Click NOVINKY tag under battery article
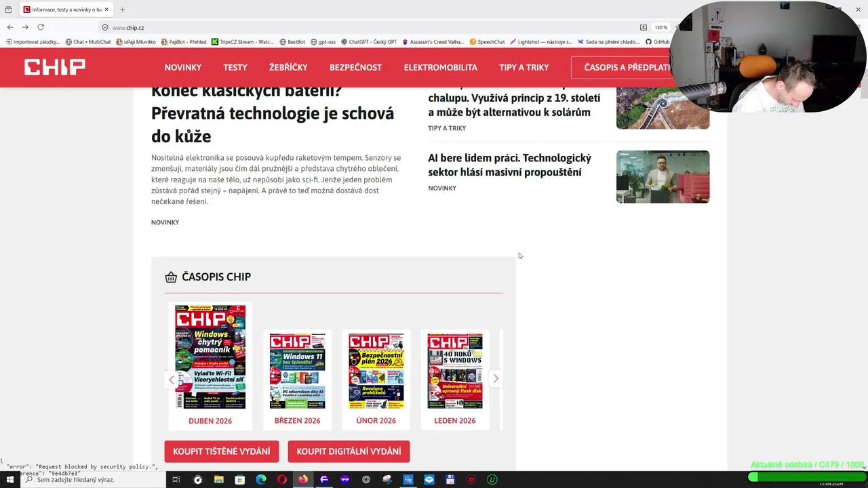 [x=165, y=222]
